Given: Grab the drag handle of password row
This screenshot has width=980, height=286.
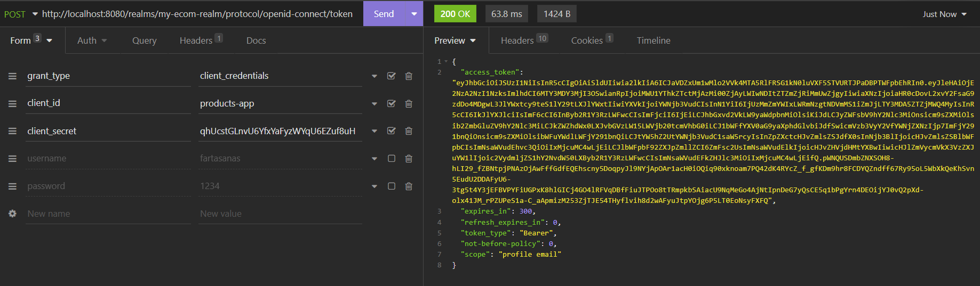Looking at the screenshot, I should click(x=12, y=186).
